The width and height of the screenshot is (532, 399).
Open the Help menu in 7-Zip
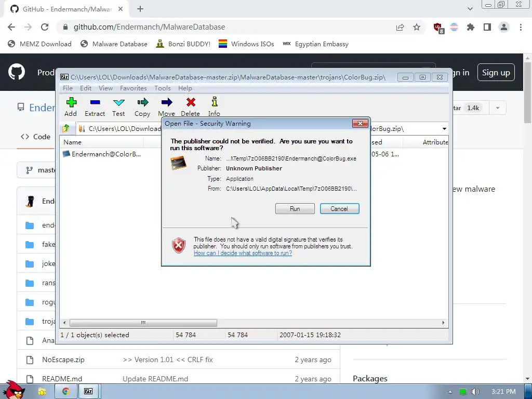tap(185, 88)
